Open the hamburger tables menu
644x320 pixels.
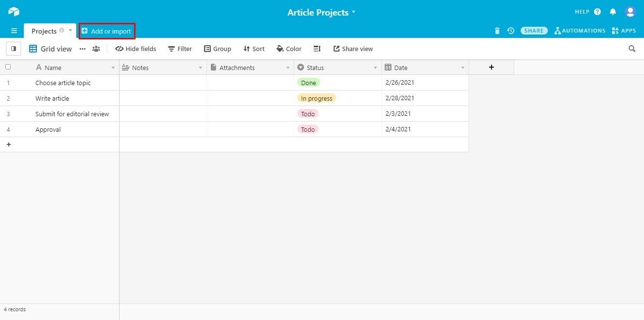coord(14,31)
